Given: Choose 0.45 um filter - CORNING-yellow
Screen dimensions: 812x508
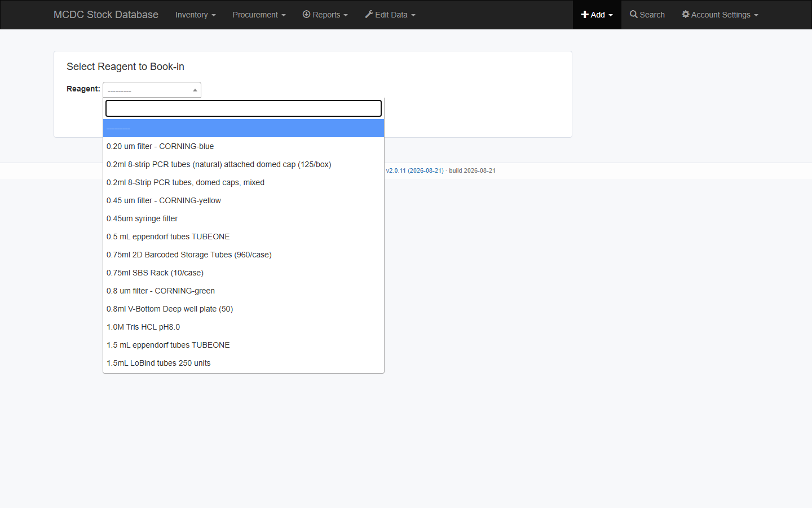Looking at the screenshot, I should [244, 200].
